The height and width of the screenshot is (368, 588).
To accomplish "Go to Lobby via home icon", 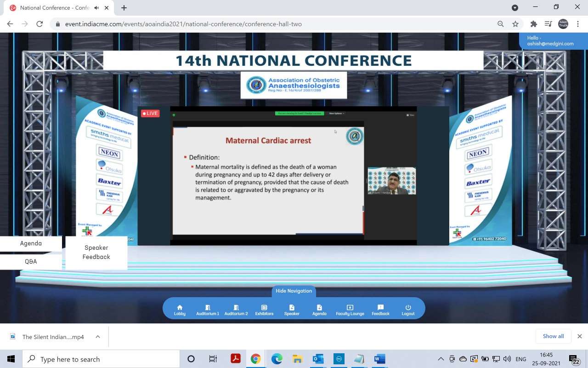I will pos(180,310).
